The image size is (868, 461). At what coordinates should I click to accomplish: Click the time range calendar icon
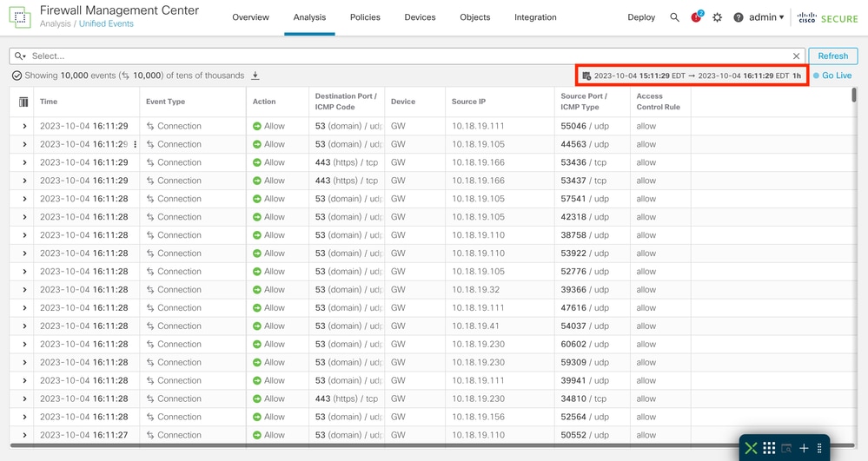coord(586,76)
